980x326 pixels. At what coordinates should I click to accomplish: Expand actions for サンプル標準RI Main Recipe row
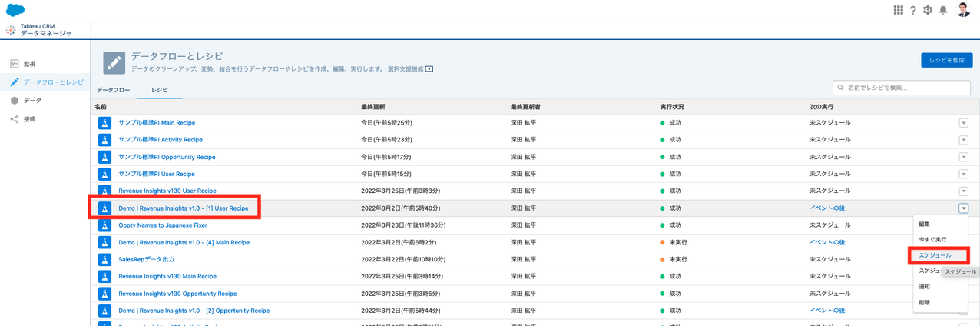tap(964, 123)
